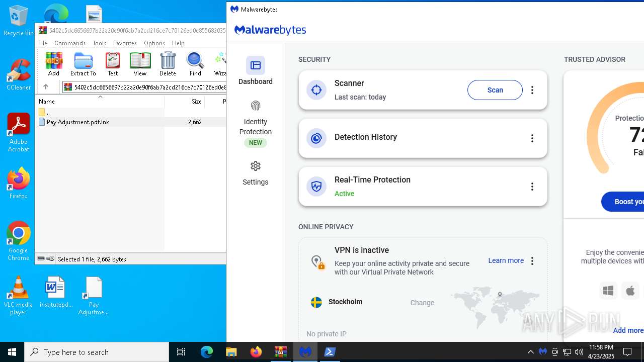The width and height of the screenshot is (644, 362).
Task: Click the Apple platform icon in Trusted Advisor
Action: (630, 291)
